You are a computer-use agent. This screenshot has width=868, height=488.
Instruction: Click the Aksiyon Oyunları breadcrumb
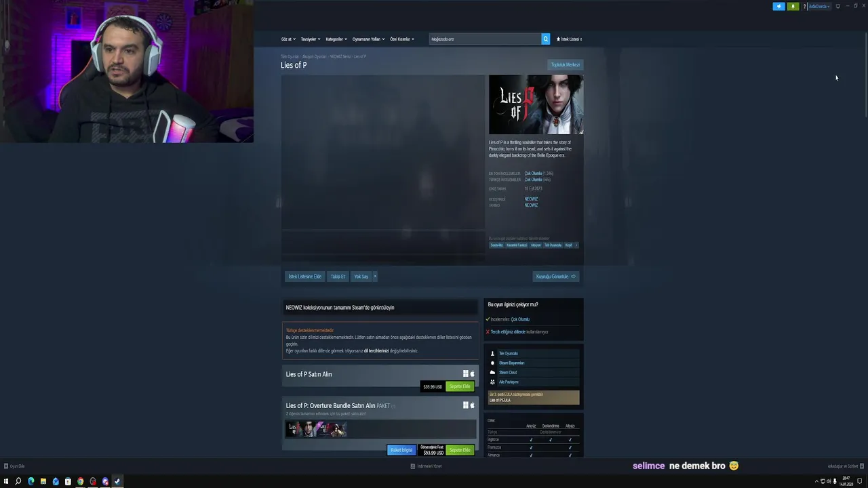click(314, 56)
